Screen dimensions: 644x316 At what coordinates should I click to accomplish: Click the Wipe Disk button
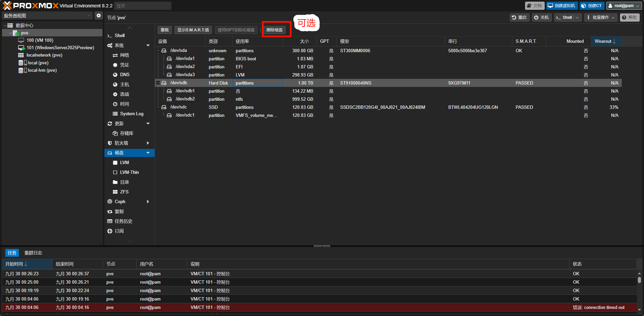(274, 30)
